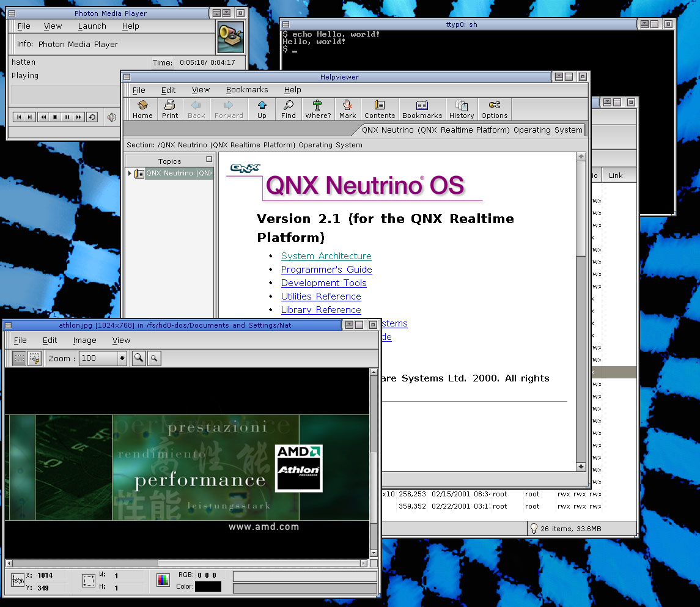Mark the current help page
The width and height of the screenshot is (700, 607).
coord(347,109)
